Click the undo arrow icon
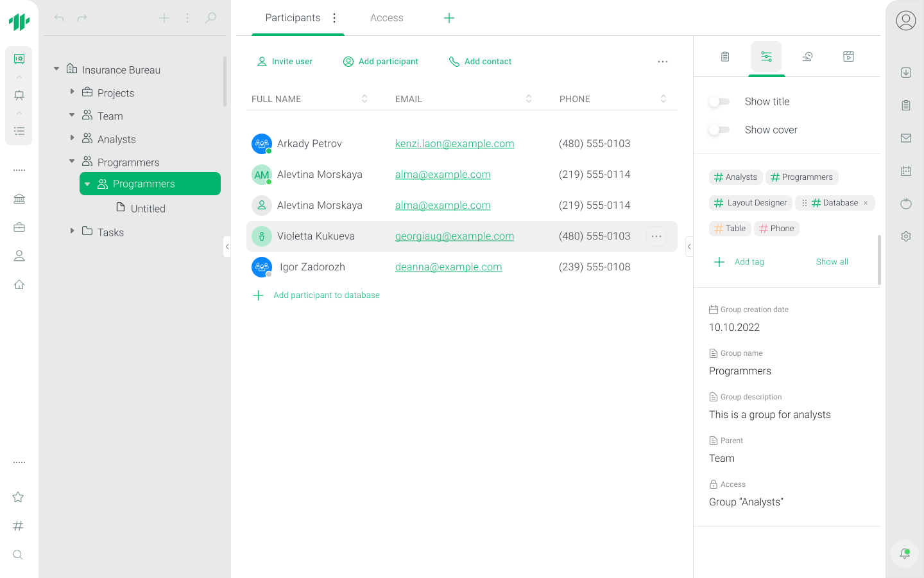Viewport: 924px width, 578px height. [59, 18]
